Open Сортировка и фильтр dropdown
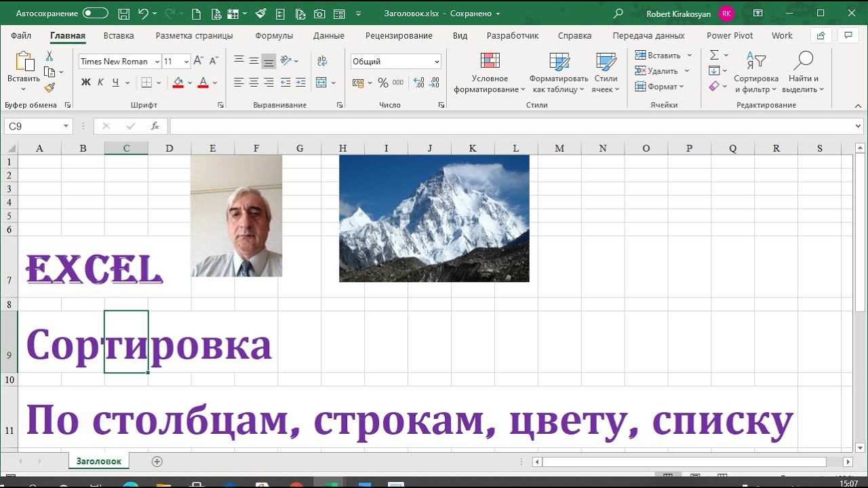This screenshot has width=868, height=488. click(756, 73)
